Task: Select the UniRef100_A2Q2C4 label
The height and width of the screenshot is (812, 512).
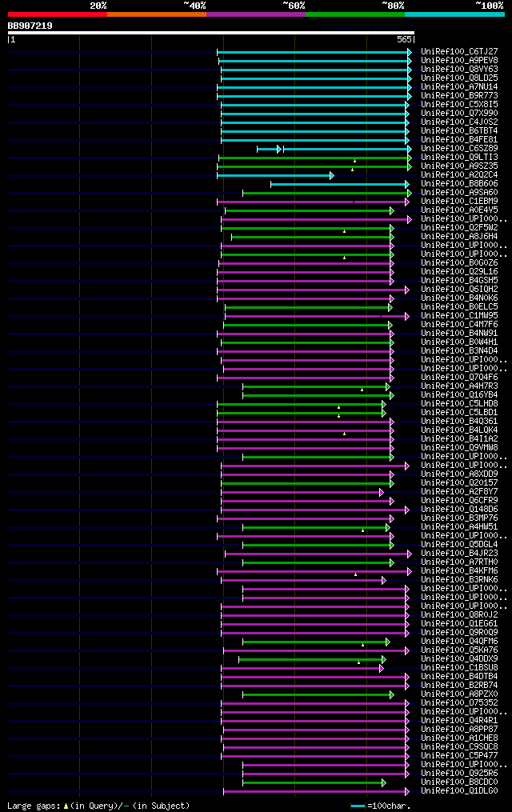Action: pos(459,175)
